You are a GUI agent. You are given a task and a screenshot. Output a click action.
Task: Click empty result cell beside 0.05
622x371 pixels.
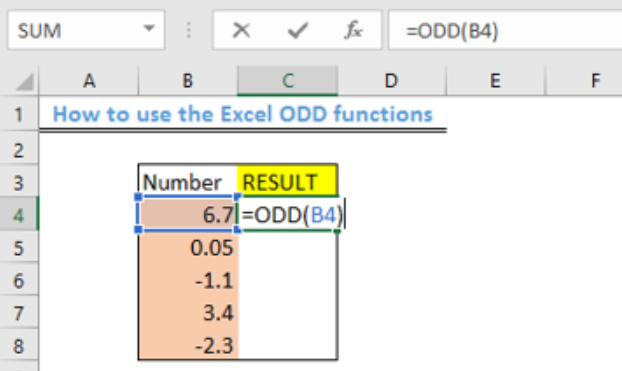click(x=288, y=247)
